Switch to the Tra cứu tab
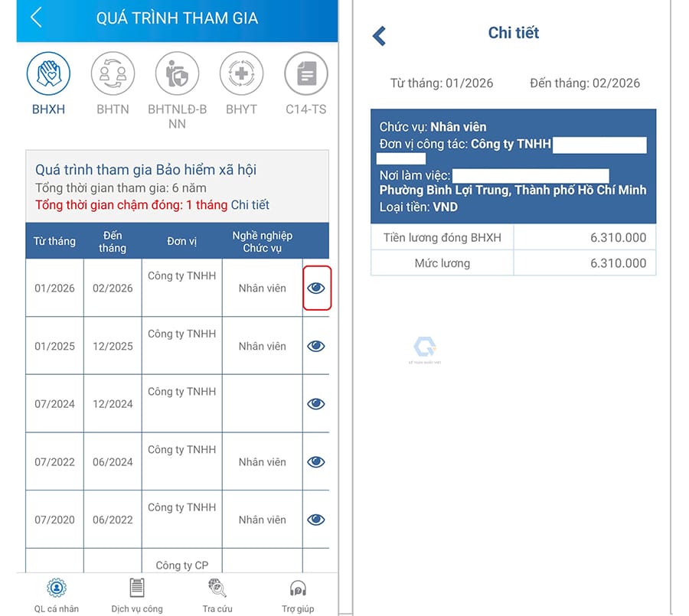 [217, 588]
